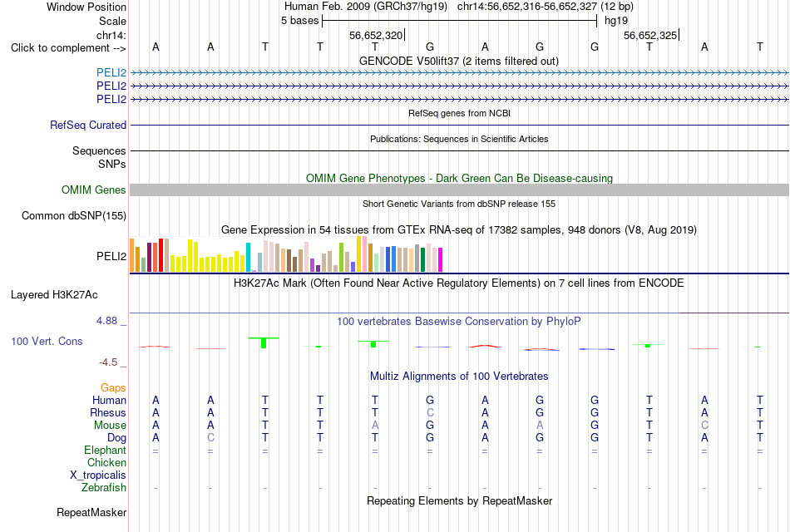Select the Dog species label
This screenshot has height=532, width=790.
coord(116,438)
